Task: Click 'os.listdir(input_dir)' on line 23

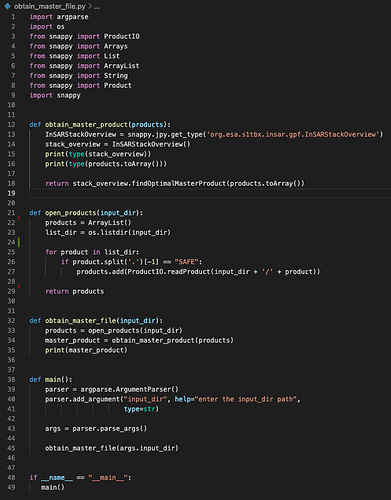Action: [x=129, y=232]
